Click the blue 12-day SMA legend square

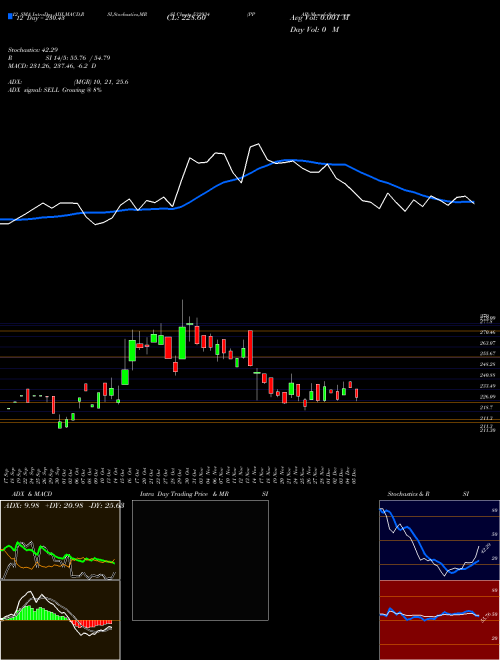tap(10, 17)
